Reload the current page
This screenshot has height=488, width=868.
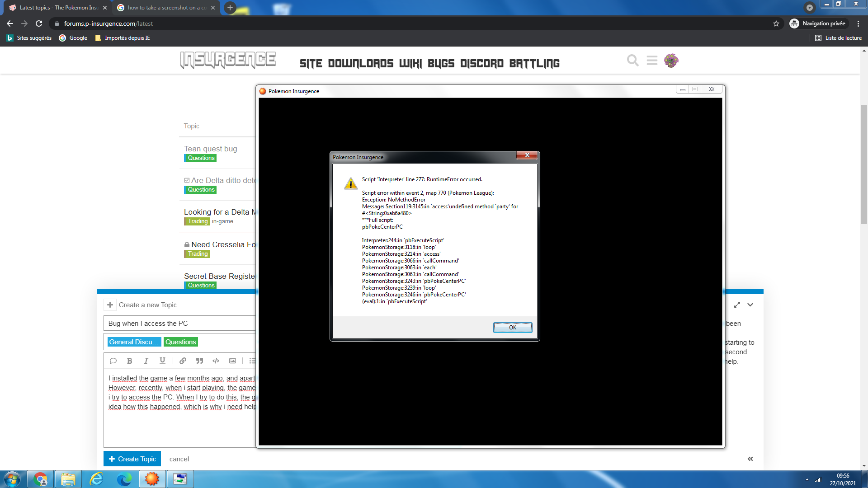(39, 23)
